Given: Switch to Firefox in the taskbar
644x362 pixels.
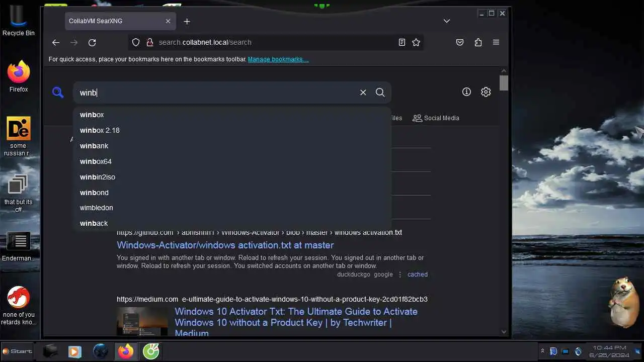Looking at the screenshot, I should (126, 351).
